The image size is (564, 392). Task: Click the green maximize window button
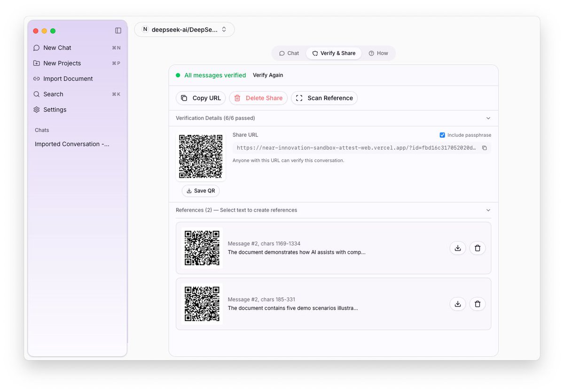click(x=53, y=31)
